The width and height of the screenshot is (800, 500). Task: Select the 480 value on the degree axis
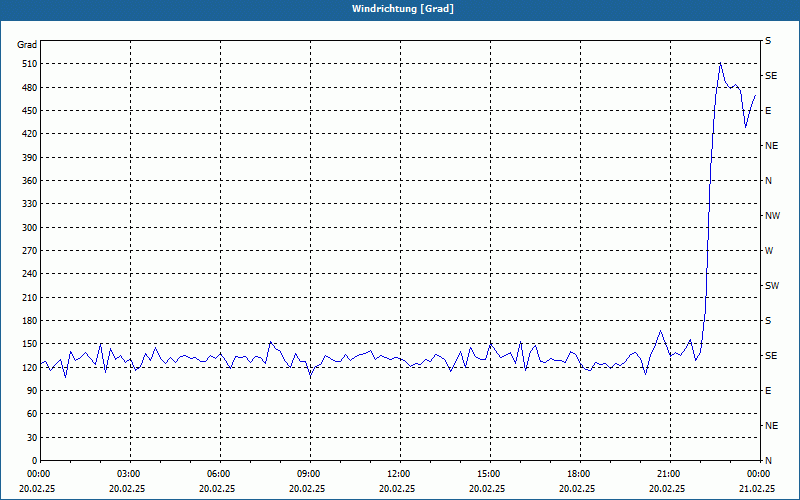[x=31, y=87]
